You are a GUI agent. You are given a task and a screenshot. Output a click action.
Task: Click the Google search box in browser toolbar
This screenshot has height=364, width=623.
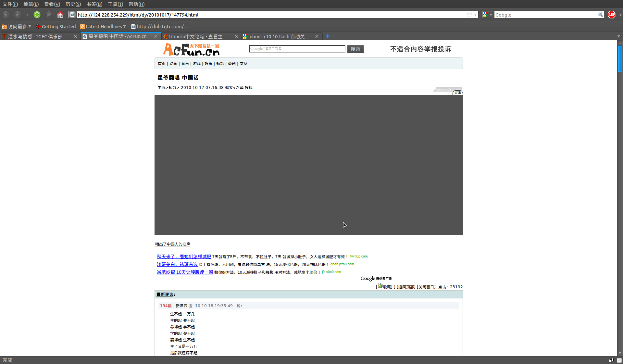[x=545, y=15]
